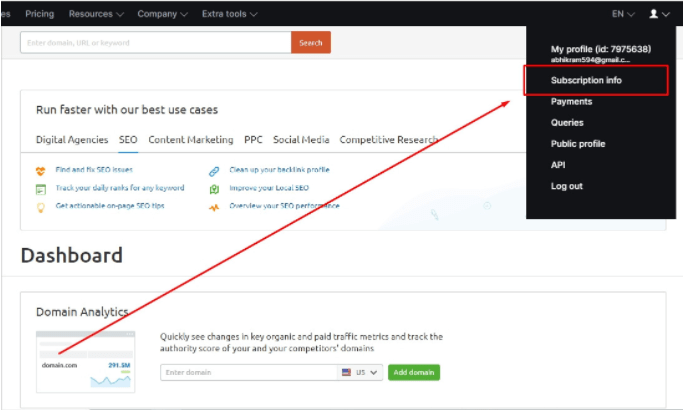
Task: Open the US country selector dropdown
Action: [360, 372]
